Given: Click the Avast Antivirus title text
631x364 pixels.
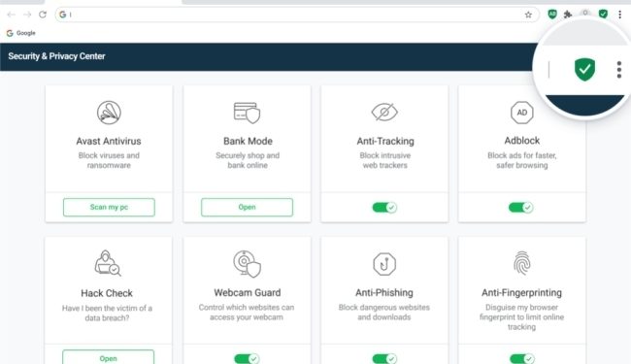Looking at the screenshot, I should (x=109, y=141).
